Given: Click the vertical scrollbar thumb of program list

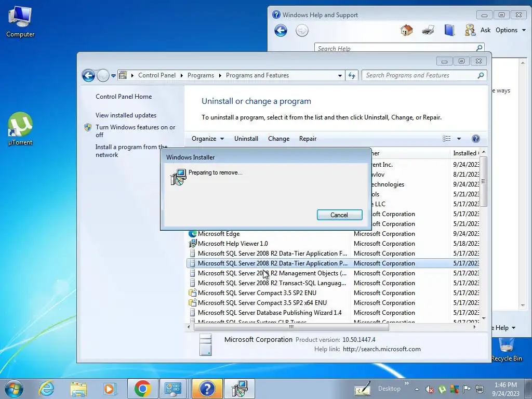Looking at the screenshot, I should point(484,181).
